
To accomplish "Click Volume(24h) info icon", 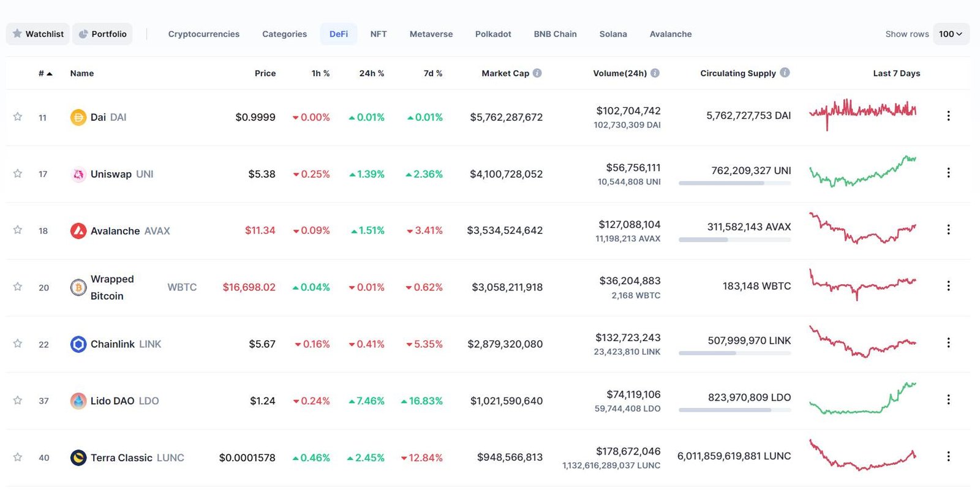I will 655,73.
